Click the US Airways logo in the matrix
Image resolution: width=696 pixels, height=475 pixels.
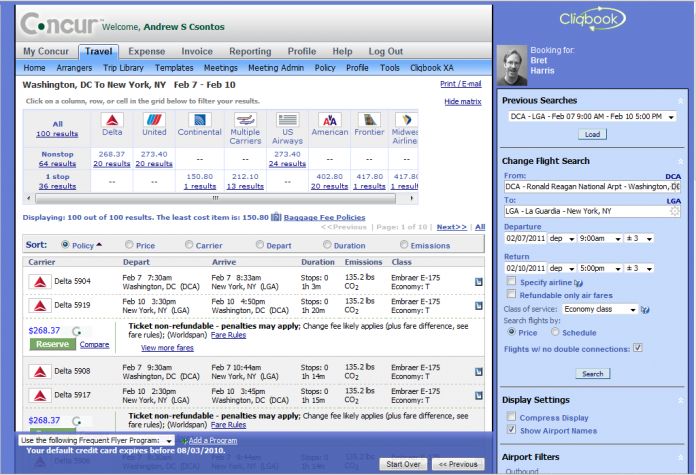point(287,120)
